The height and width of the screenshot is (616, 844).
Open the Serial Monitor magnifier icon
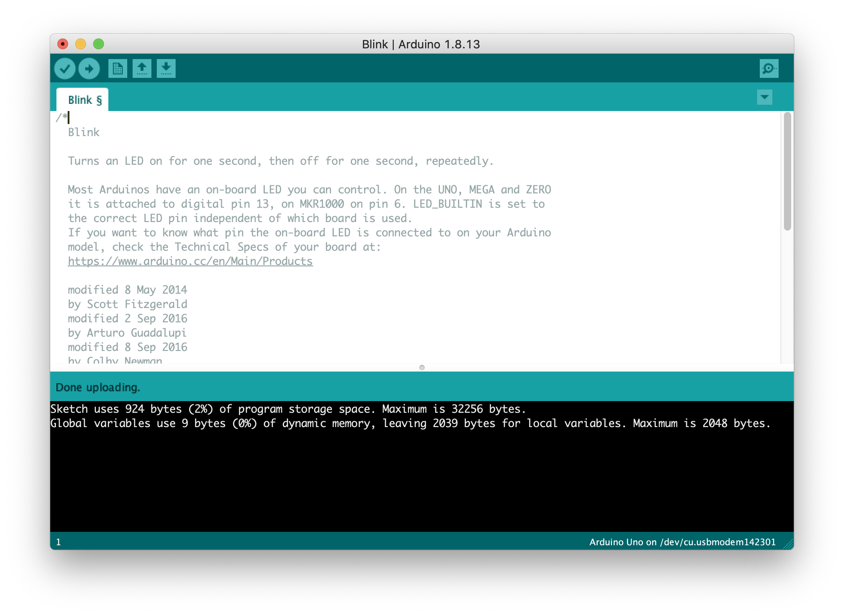769,68
